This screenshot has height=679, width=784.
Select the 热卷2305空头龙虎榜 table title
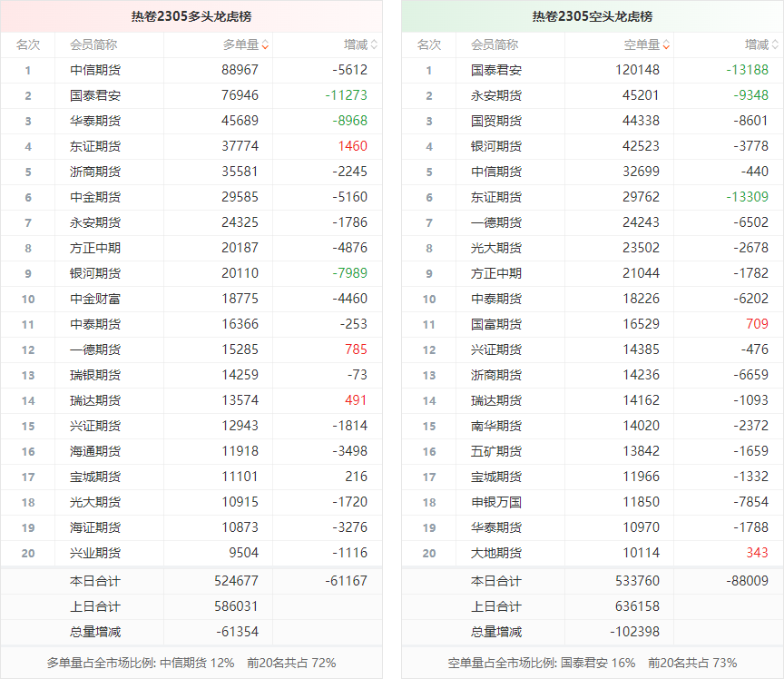point(592,16)
